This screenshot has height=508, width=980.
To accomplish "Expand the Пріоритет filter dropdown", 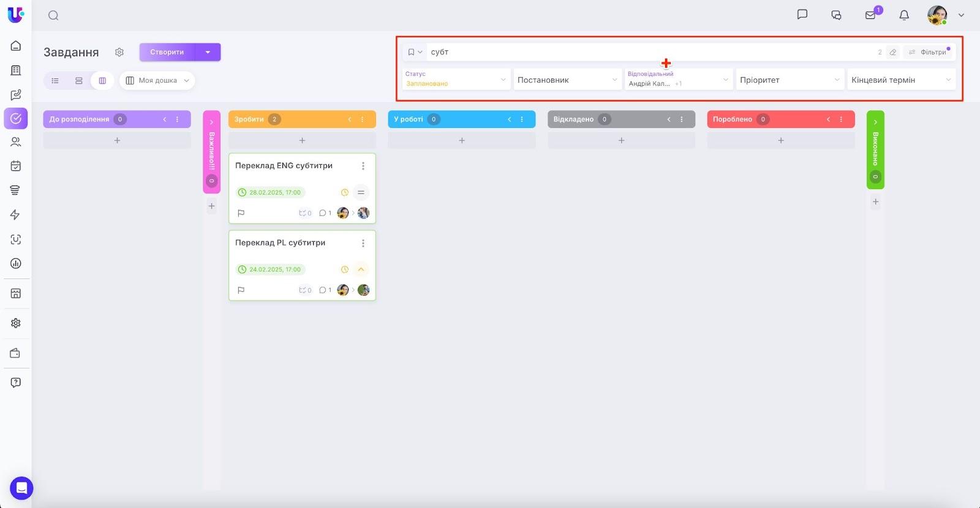I will [x=790, y=80].
